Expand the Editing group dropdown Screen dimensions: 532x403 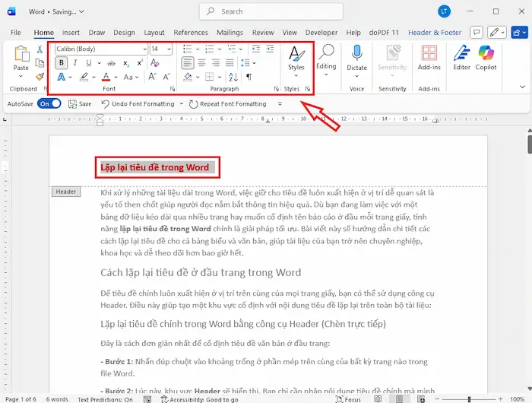pyautogui.click(x=326, y=75)
